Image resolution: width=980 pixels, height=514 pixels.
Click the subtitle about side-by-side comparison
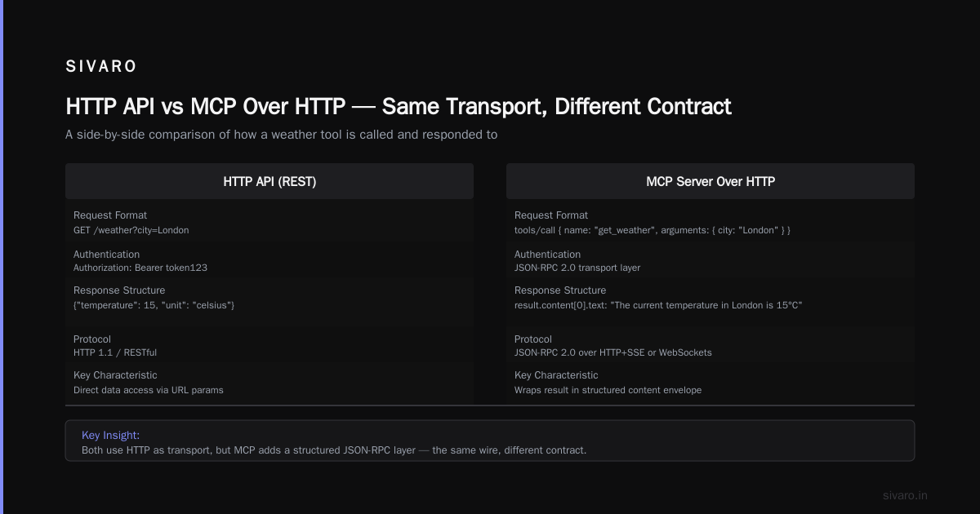click(x=281, y=135)
